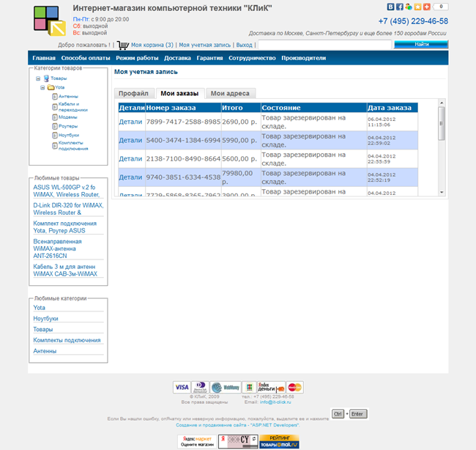Click the share counter showing 0
The image size is (476, 450).
point(441,7)
